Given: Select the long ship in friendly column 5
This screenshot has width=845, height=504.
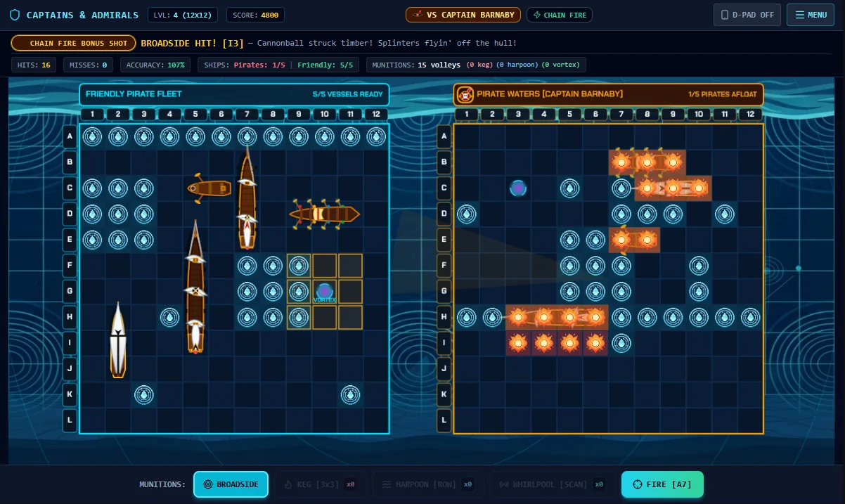Looking at the screenshot, I should click(x=195, y=287).
